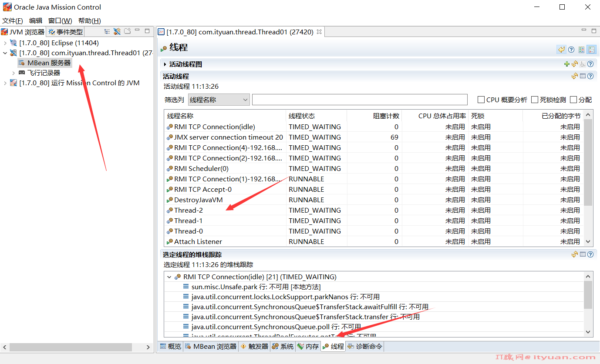600x364 pixels.
Task: Open help for stack trace section
Action: point(590,254)
